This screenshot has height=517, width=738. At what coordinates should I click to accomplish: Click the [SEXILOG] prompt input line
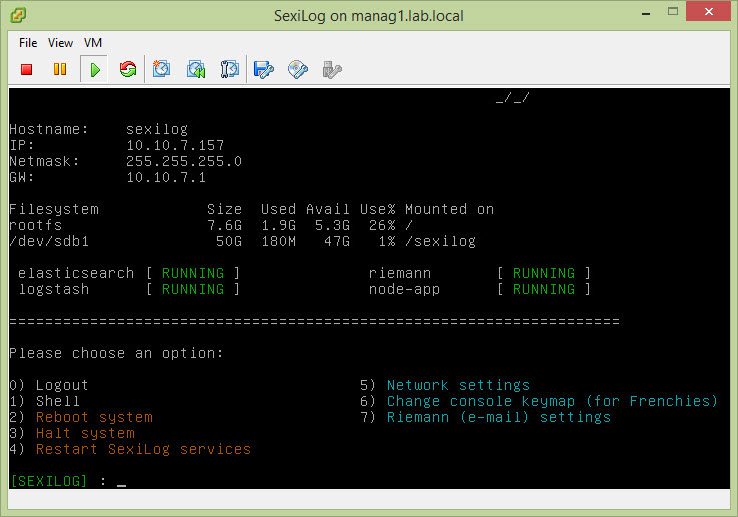pos(68,481)
